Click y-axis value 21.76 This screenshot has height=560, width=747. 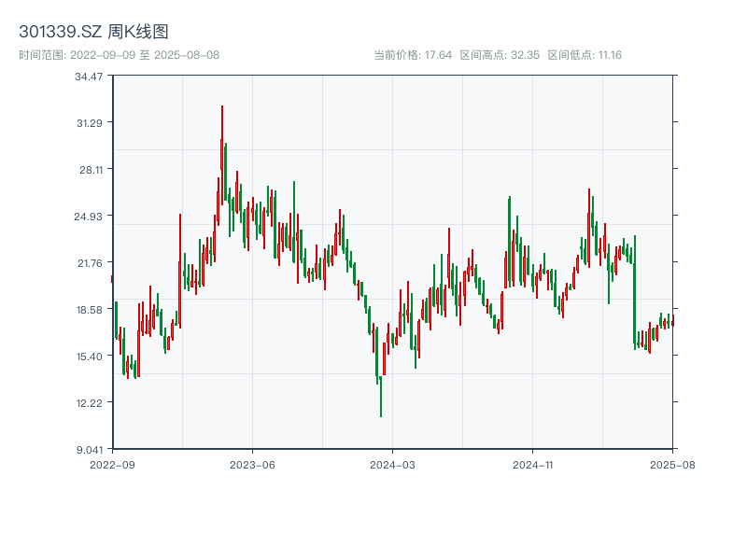point(90,263)
